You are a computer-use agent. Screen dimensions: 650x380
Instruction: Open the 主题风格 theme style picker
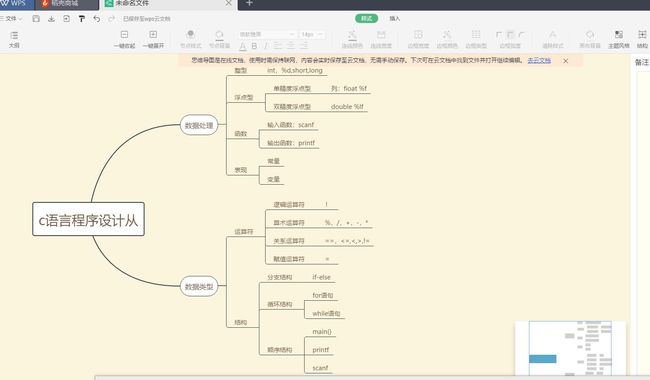point(618,39)
